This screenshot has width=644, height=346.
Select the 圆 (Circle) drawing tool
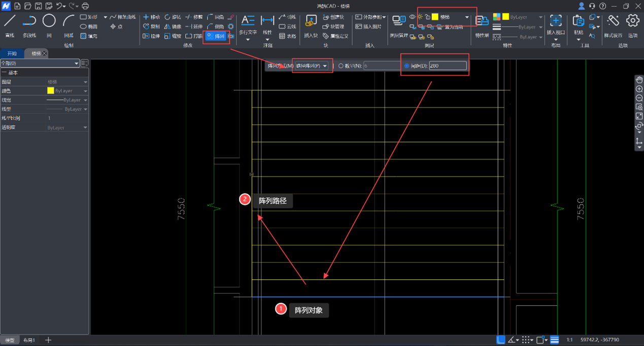tap(49, 21)
